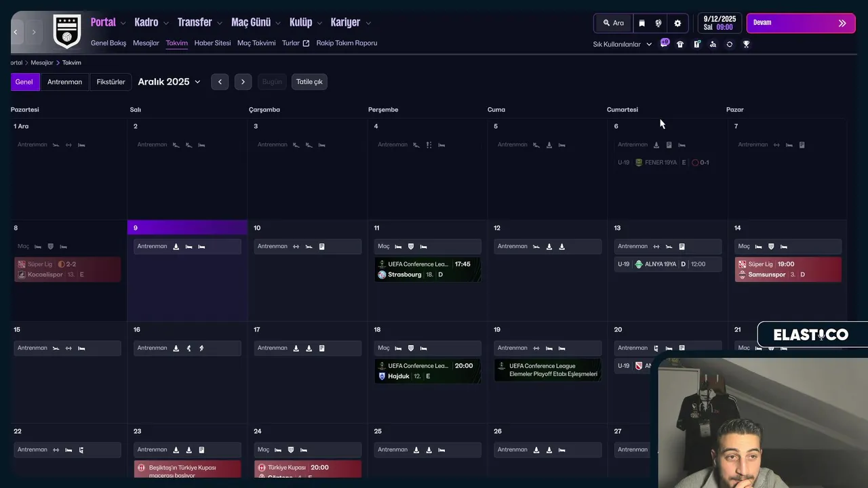
Task: Open the Kocaelispor 2-2 Süper Lig result
Action: click(68, 269)
